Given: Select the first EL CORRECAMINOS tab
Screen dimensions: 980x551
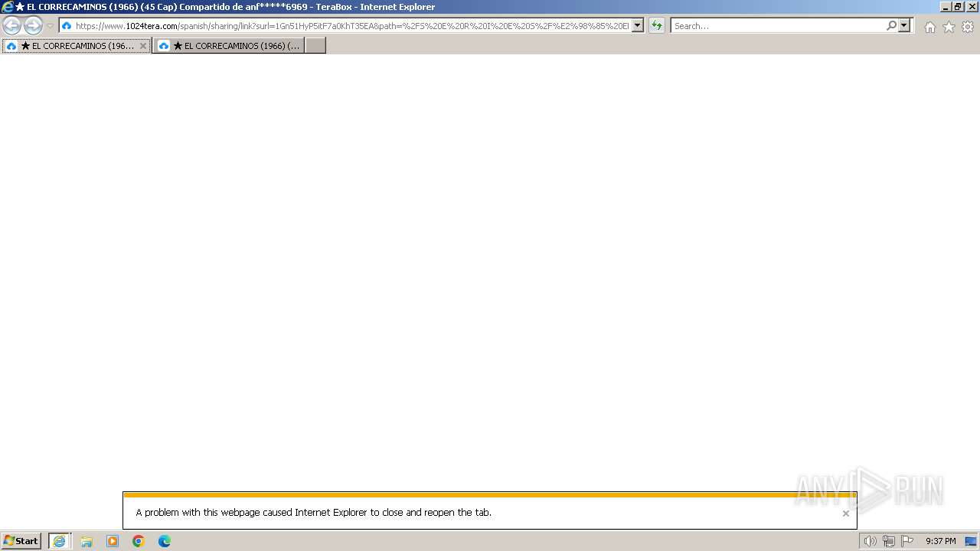Looking at the screenshot, I should point(76,46).
